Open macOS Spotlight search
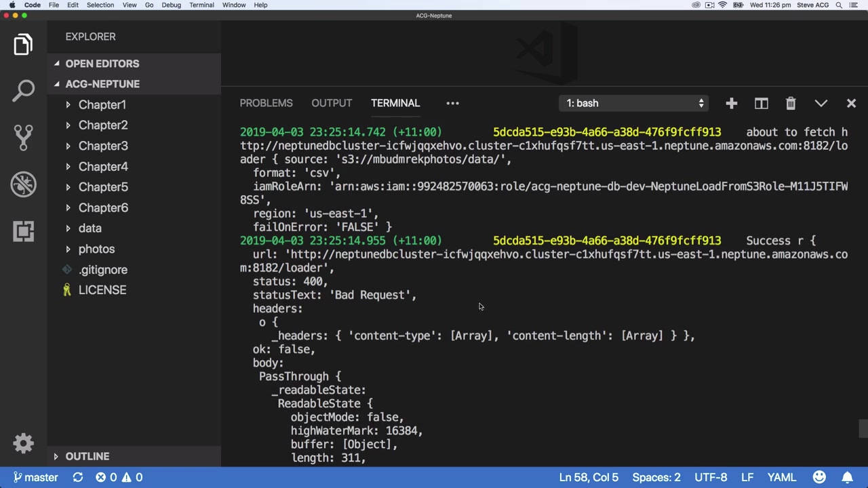This screenshot has height=488, width=868. (839, 5)
